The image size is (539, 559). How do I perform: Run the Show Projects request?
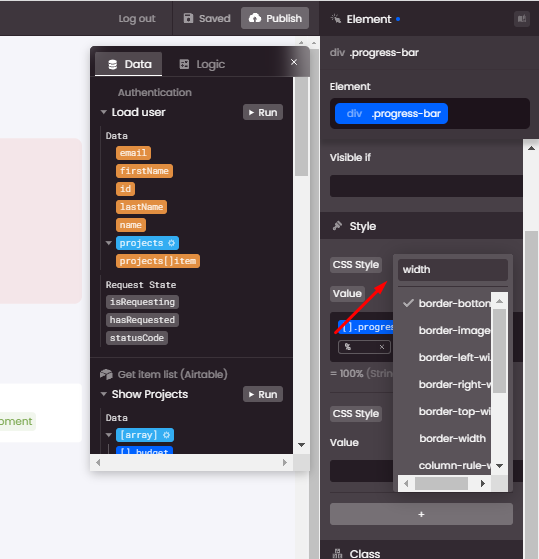pyautogui.click(x=263, y=394)
